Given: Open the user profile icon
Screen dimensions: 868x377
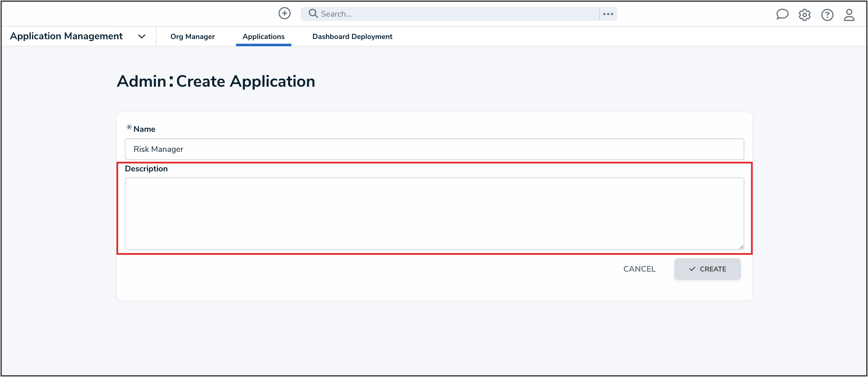Looking at the screenshot, I should point(849,15).
